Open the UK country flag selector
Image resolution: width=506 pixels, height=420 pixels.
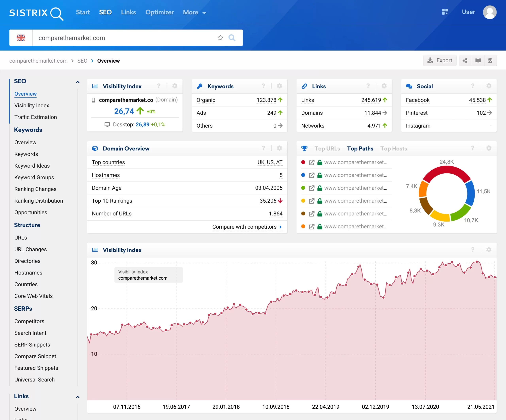pos(21,38)
